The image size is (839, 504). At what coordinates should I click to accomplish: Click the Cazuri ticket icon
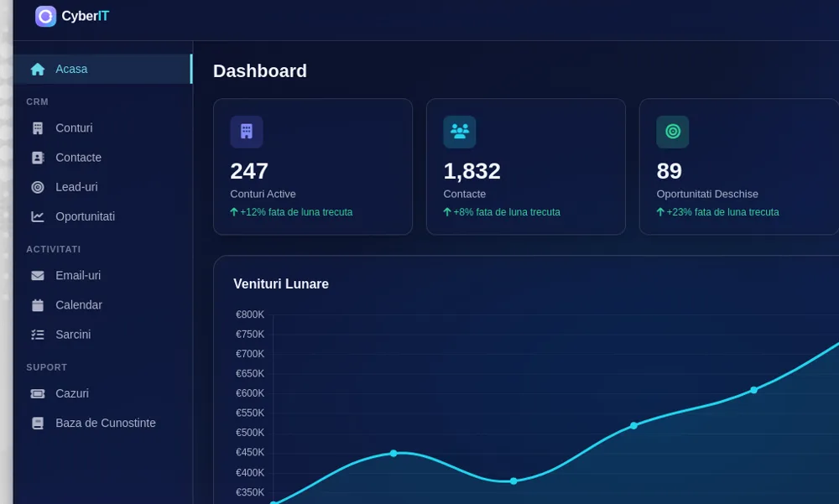tap(38, 394)
